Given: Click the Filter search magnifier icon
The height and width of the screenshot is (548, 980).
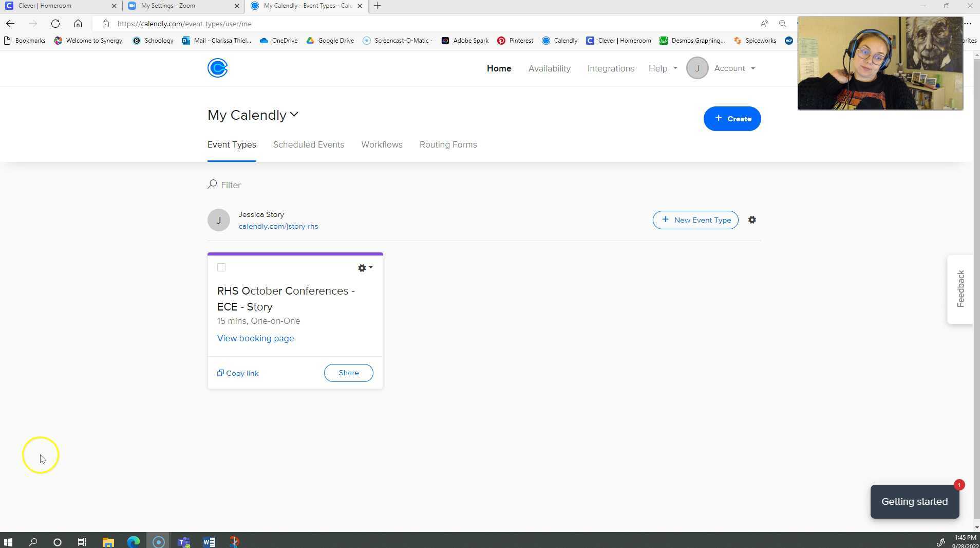Looking at the screenshot, I should pyautogui.click(x=212, y=184).
